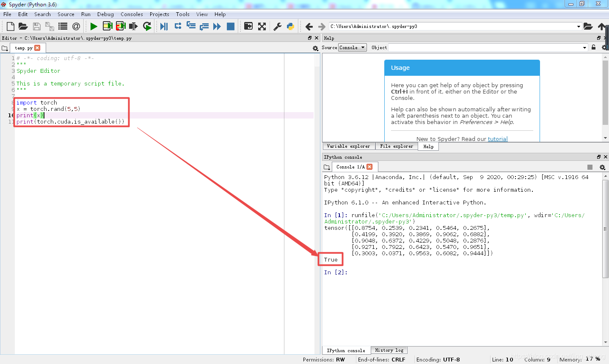Image resolution: width=609 pixels, height=364 pixels.
Task: Open the Consoles menu
Action: [x=132, y=14]
